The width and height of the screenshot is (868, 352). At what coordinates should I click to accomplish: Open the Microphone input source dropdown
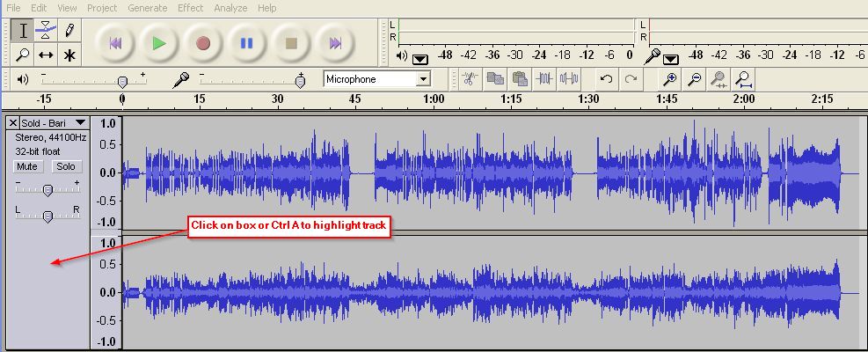point(423,79)
